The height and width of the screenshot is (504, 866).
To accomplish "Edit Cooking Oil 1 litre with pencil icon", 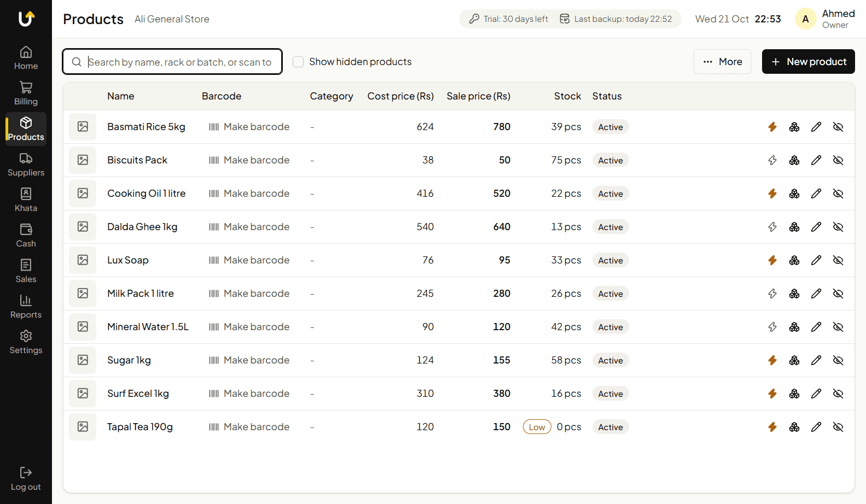I will coord(816,194).
